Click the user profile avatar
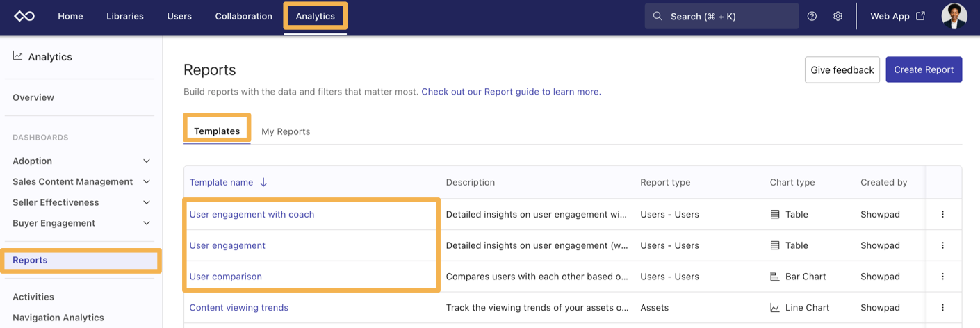980x328 pixels. [x=954, y=16]
